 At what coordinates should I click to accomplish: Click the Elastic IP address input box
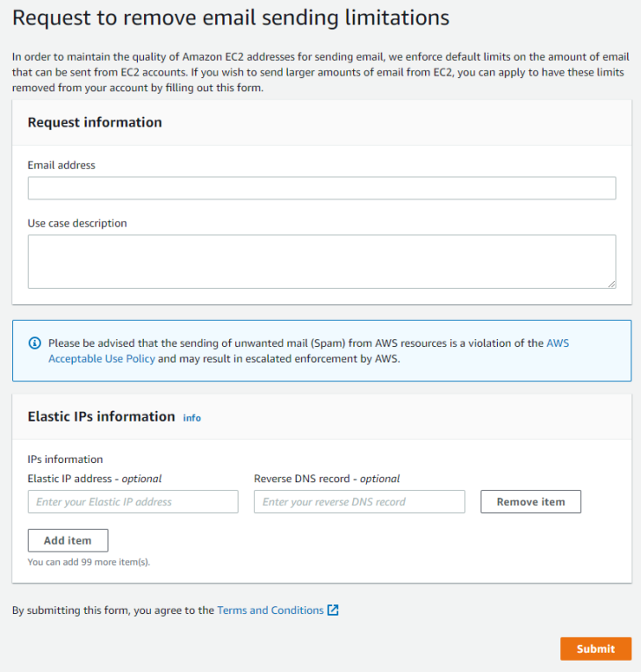(x=133, y=502)
